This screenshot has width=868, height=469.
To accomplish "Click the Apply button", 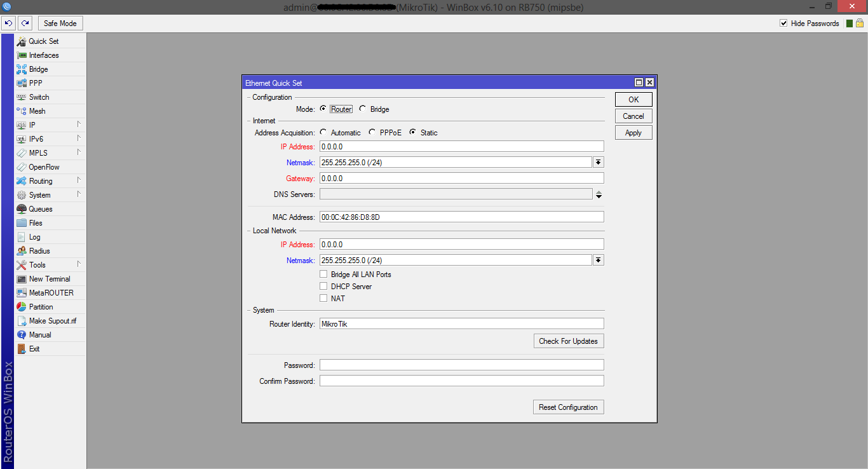I will 634,133.
